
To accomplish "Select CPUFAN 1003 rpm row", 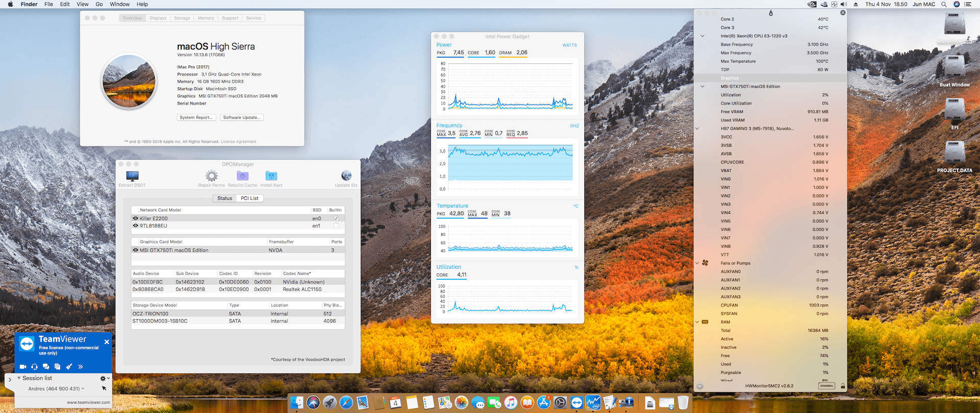I will (771, 305).
